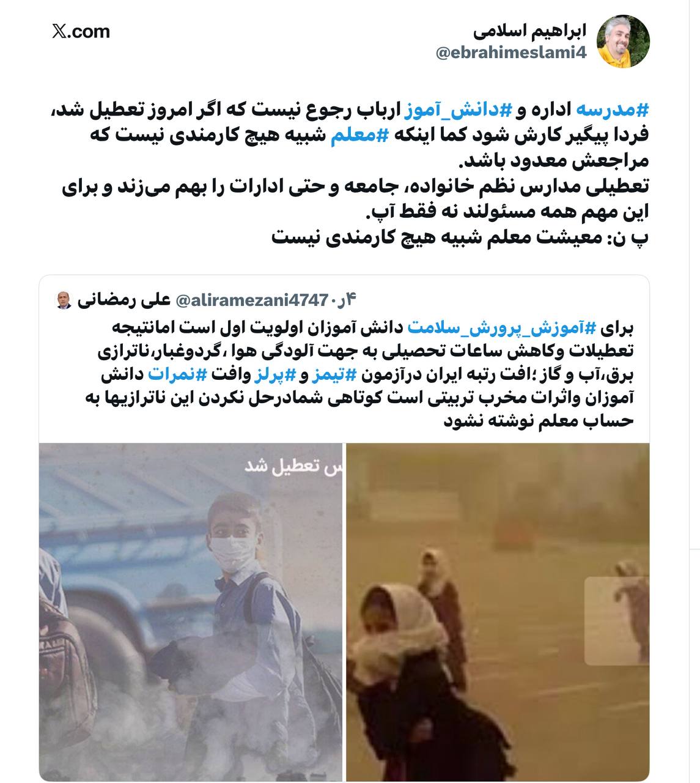Click the author name ابراهیم اسلامی
This screenshot has width=700, height=783.
point(529,30)
